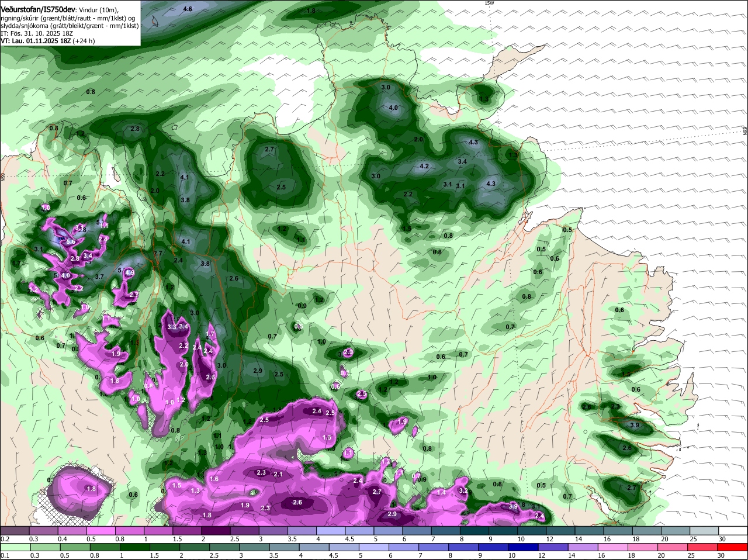Click the 30 label ending the rain legend row
The height and width of the screenshot is (560, 748).
(x=721, y=556)
